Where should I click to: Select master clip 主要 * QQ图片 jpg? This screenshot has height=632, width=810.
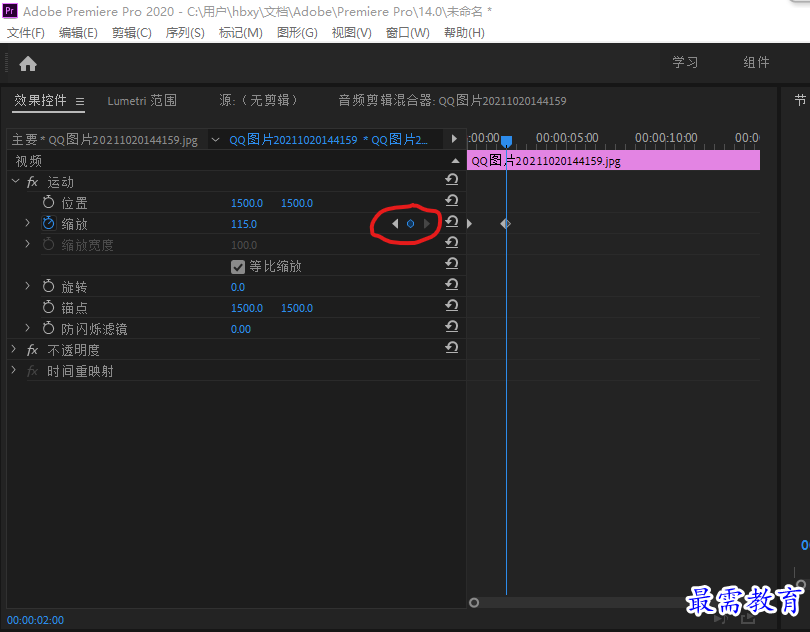(104, 140)
